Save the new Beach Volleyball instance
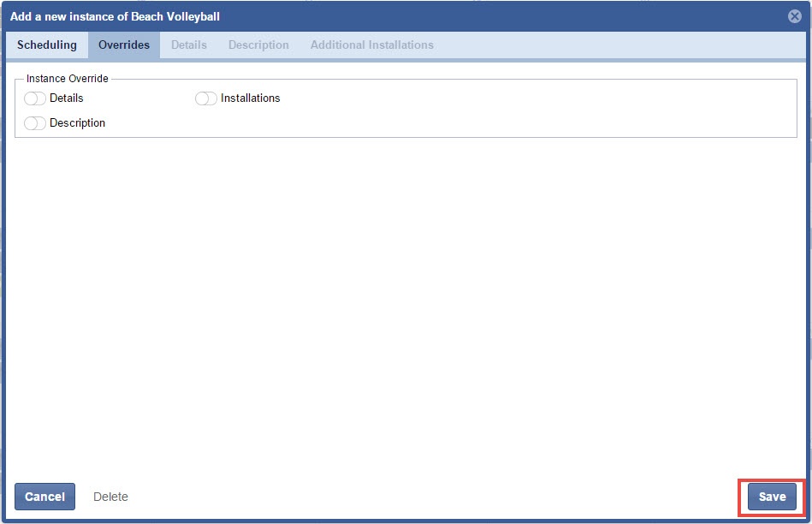Screen dimensions: 812x524 point(772,497)
